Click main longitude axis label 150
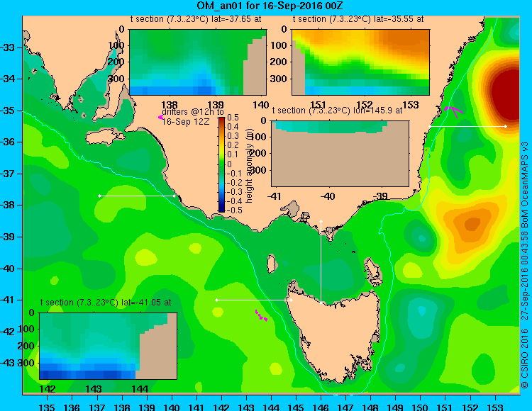The image size is (532, 411). point(421,407)
